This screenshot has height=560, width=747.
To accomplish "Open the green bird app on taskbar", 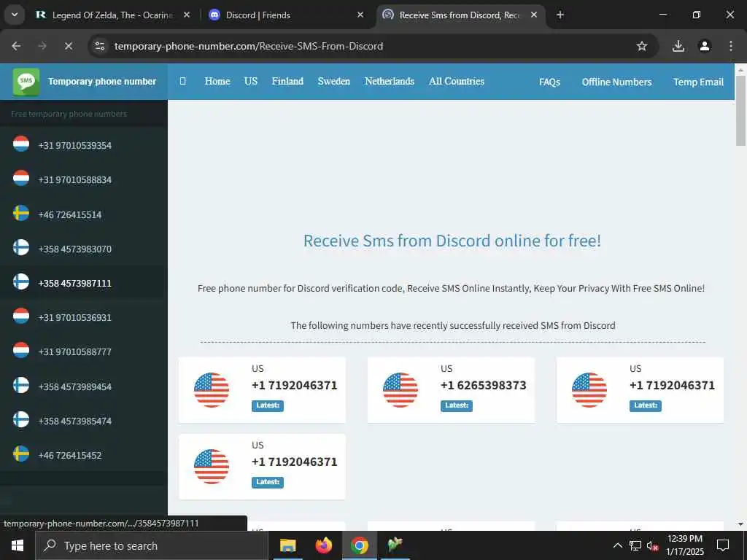I will pos(395,545).
